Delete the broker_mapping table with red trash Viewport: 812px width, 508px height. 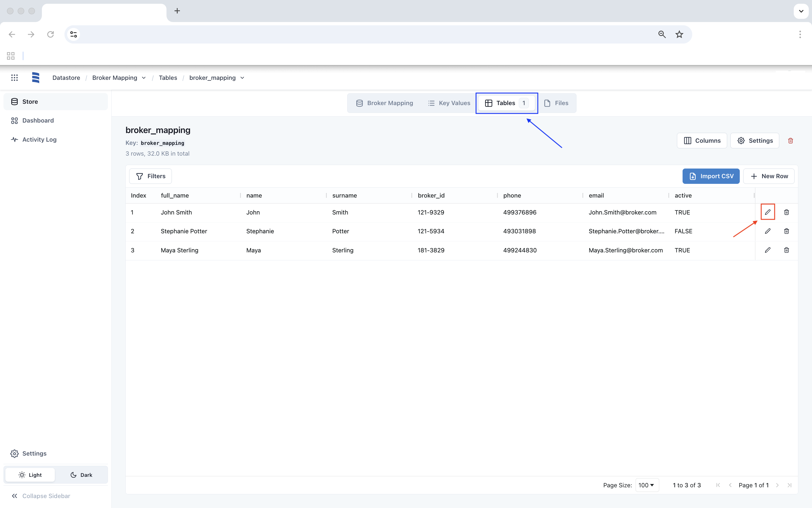point(790,140)
